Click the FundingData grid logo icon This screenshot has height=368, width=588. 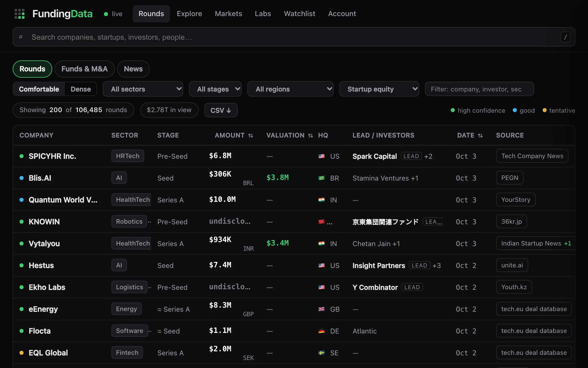[20, 14]
